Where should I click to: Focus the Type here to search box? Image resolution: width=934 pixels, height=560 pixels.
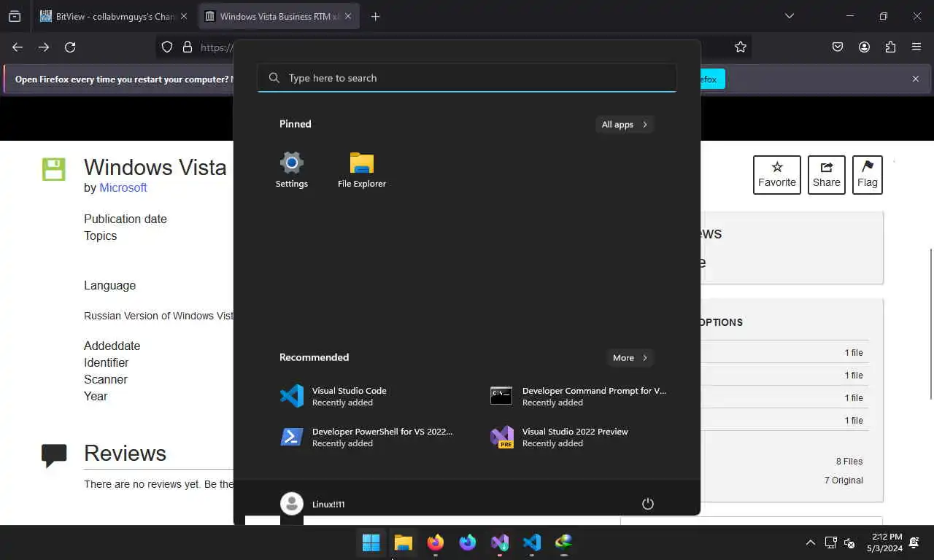point(467,78)
